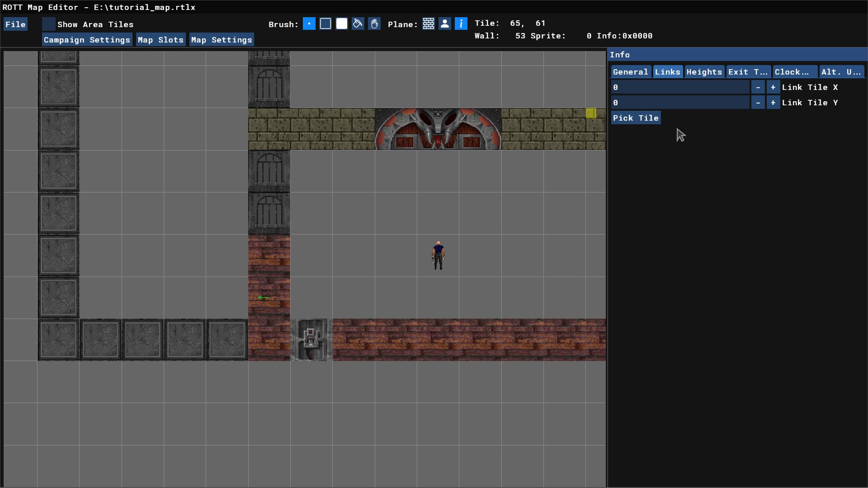The width and height of the screenshot is (868, 488).
Task: Decrease Link Tile Y with minus button
Action: [758, 103]
